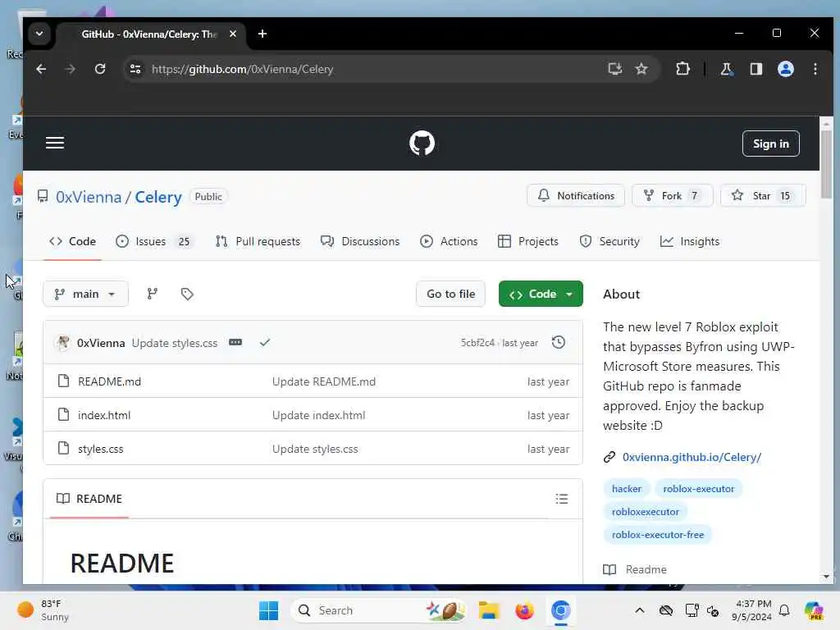This screenshot has width=840, height=630.
Task: Click the Sign in button
Action: pos(770,144)
